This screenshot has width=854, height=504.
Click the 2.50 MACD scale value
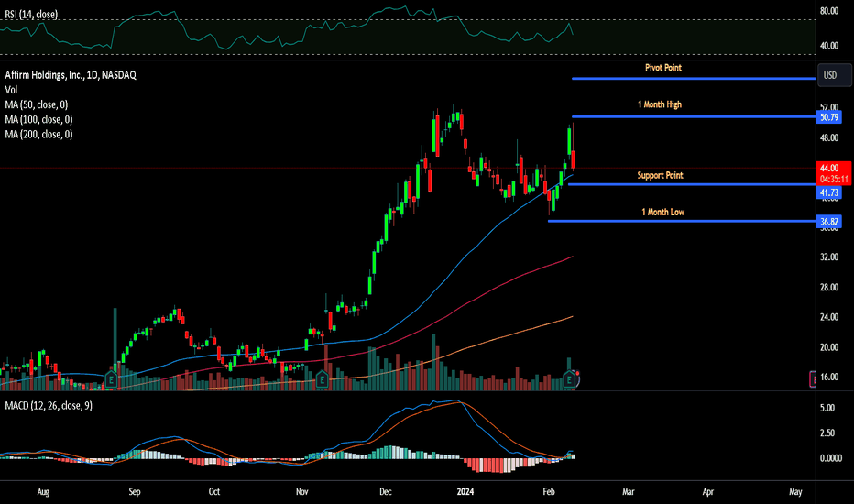[827, 433]
